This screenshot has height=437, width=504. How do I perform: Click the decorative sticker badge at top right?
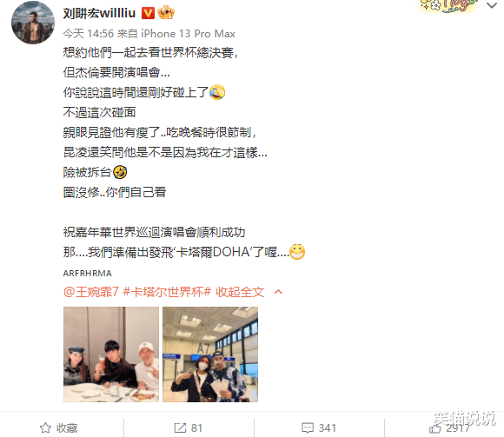click(x=448, y=6)
